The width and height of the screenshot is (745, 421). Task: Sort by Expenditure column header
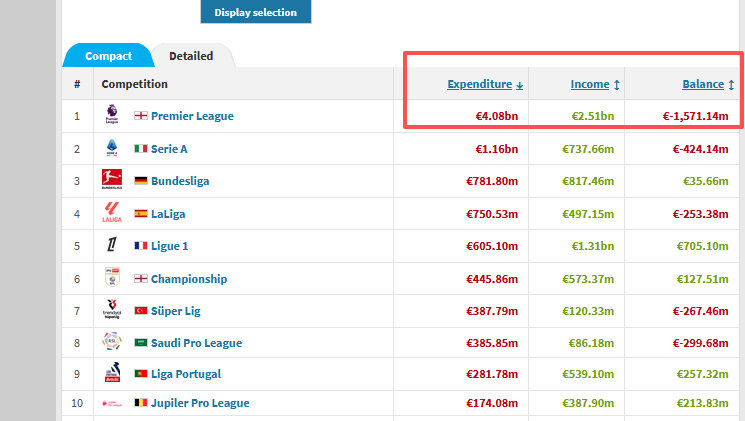(x=479, y=84)
